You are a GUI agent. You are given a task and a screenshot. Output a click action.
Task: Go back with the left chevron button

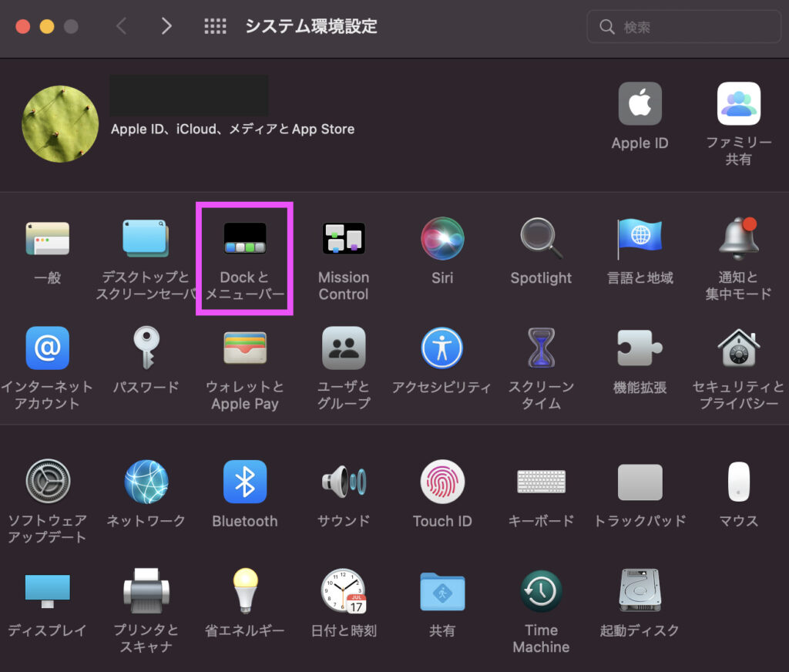click(121, 25)
